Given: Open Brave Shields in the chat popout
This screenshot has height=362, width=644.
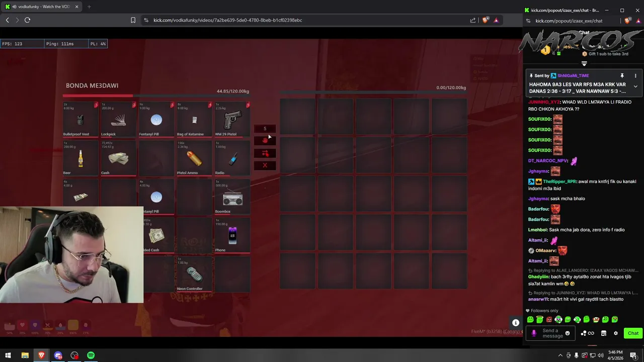Looking at the screenshot, I should (x=627, y=21).
